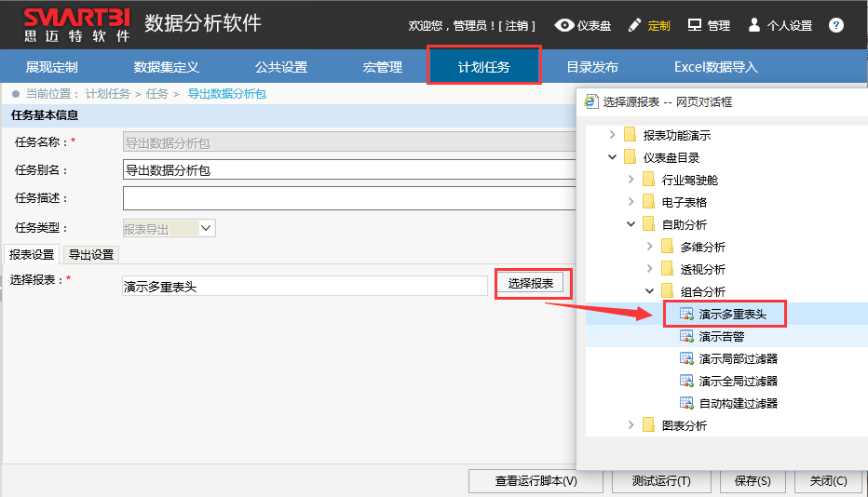Click the report icon of 演示局部过滤器
Image resolution: width=868 pixels, height=497 pixels.
click(x=686, y=358)
